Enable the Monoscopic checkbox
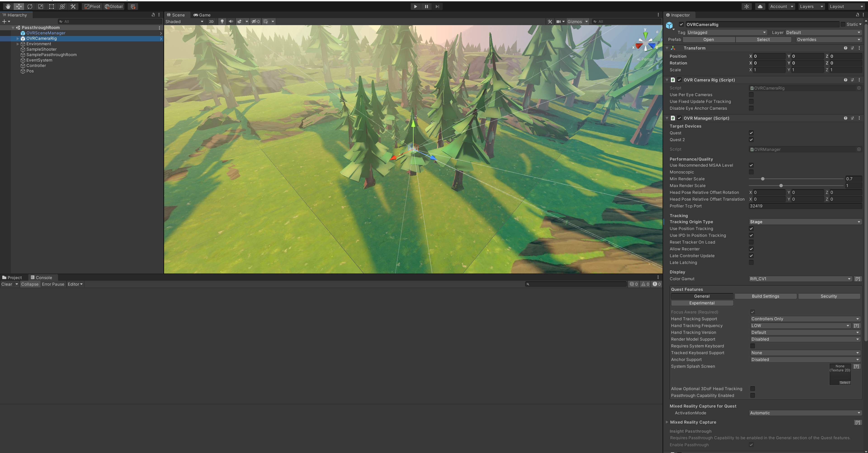 (x=751, y=172)
